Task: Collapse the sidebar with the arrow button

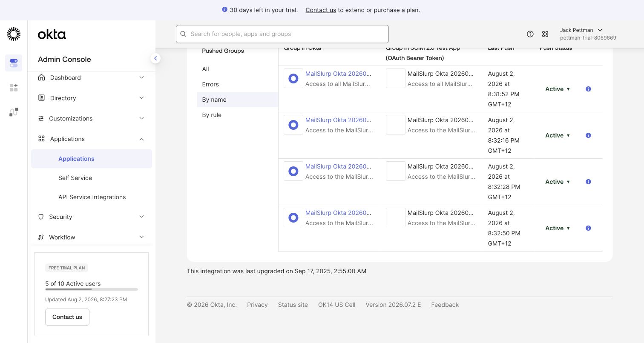Action: point(155,58)
